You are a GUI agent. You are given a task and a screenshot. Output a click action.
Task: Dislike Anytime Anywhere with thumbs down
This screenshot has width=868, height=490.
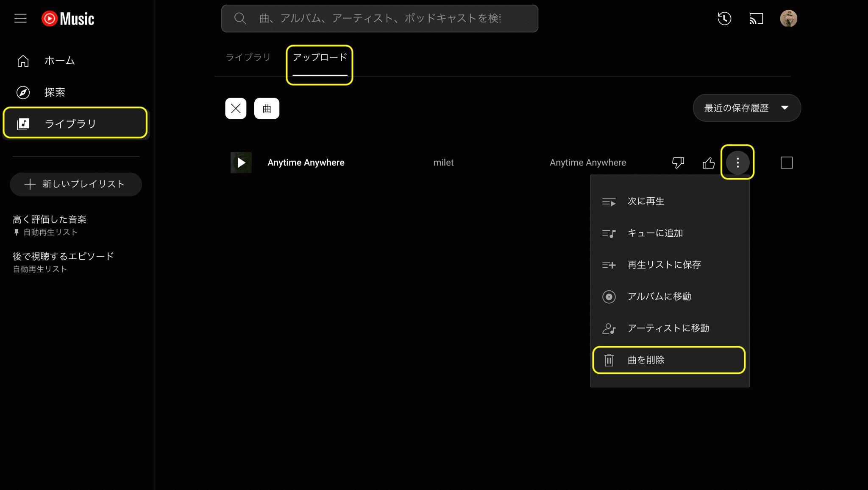(x=678, y=162)
